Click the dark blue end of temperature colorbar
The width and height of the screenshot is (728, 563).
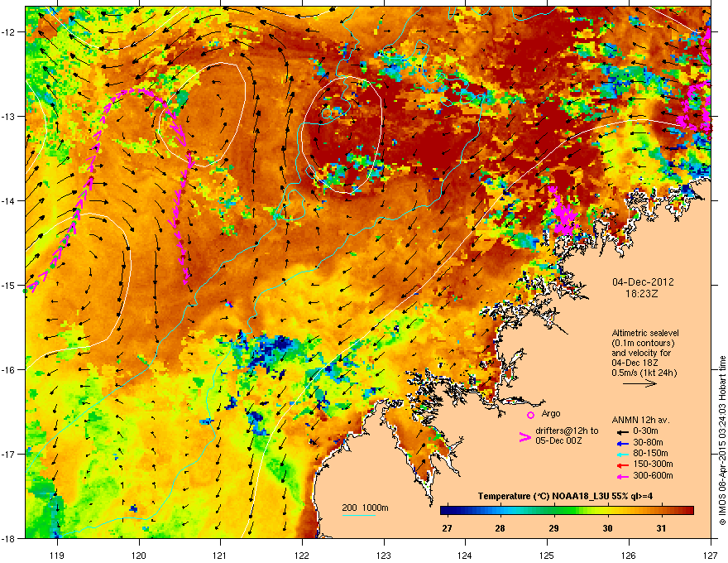click(x=445, y=511)
